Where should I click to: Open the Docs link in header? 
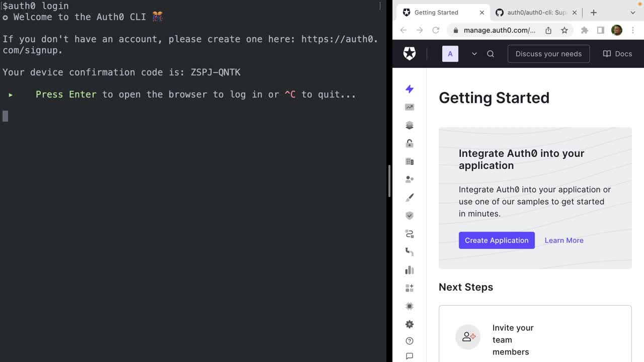point(617,54)
